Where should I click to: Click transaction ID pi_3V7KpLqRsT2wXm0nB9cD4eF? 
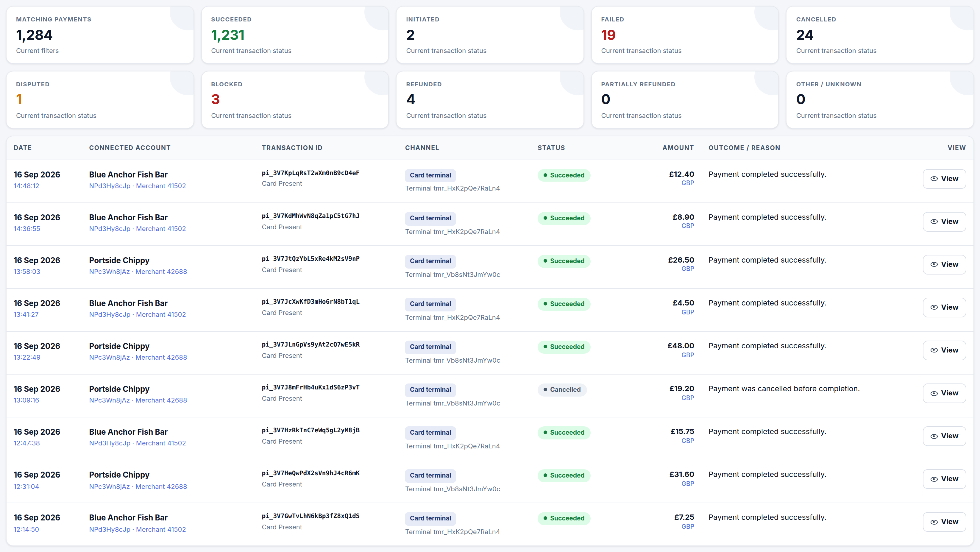[x=310, y=173]
